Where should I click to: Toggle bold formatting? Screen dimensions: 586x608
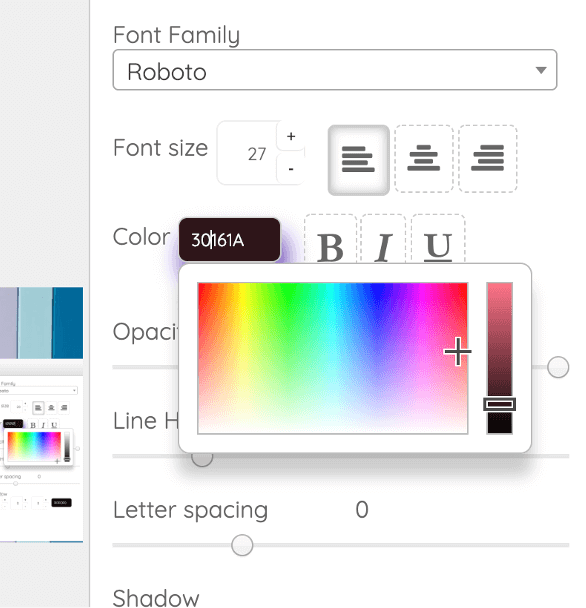point(330,239)
